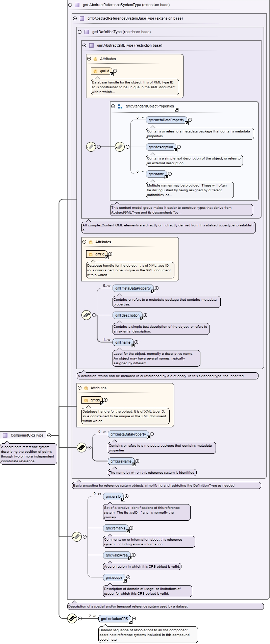
Task: Click the sequence compositor before gml:includesCRS
Action: tap(72, 619)
